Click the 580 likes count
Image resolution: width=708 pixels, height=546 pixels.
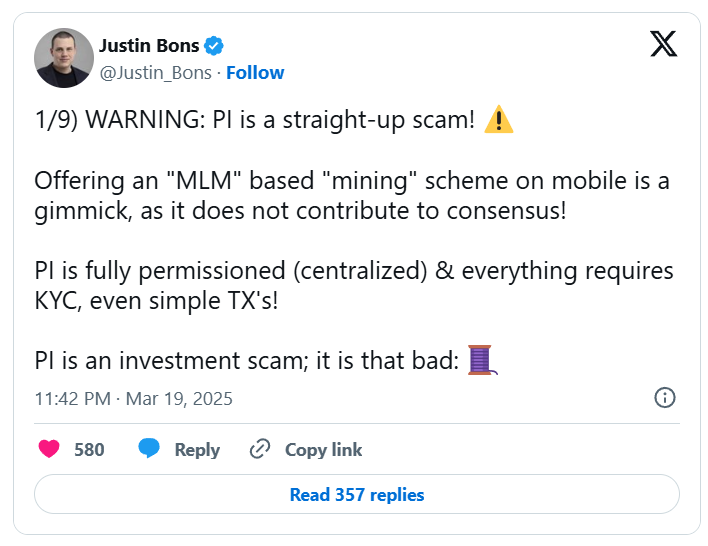(x=89, y=449)
